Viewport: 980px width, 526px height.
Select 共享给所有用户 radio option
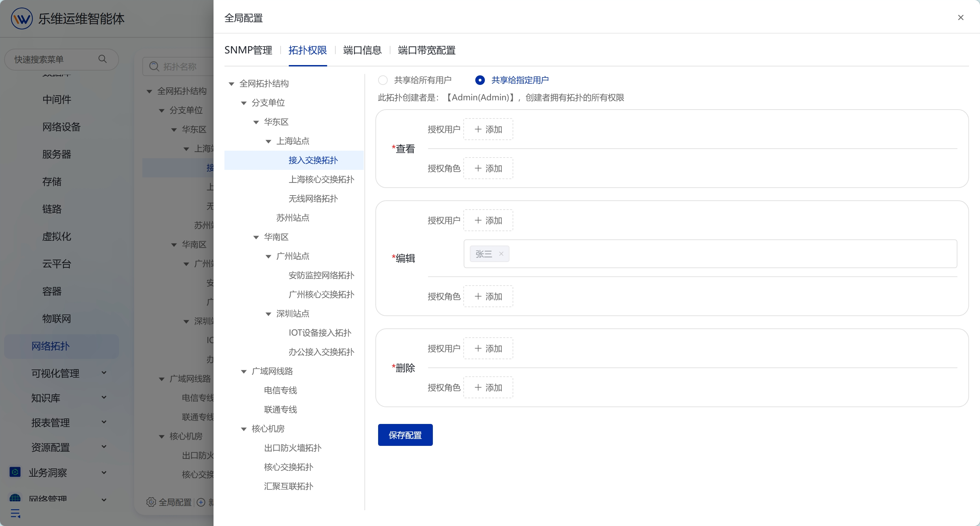[383, 80]
